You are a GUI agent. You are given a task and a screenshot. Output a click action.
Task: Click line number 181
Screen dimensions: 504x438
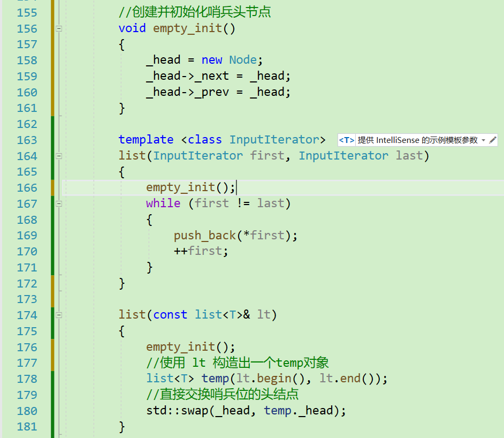point(27,427)
